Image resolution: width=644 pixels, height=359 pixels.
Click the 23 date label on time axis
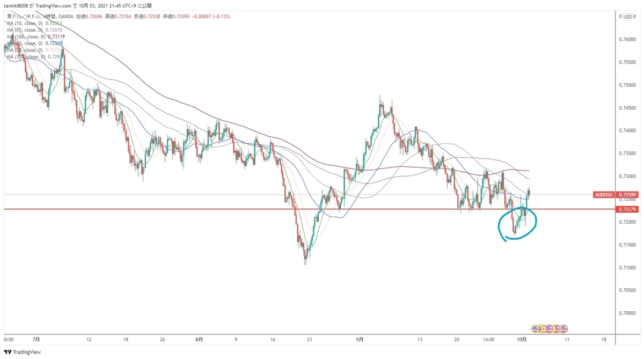310,339
